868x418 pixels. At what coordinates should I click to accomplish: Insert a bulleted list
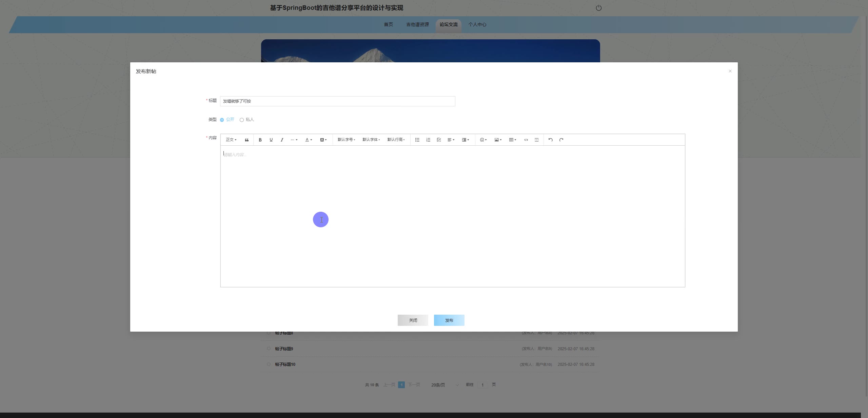(x=417, y=140)
